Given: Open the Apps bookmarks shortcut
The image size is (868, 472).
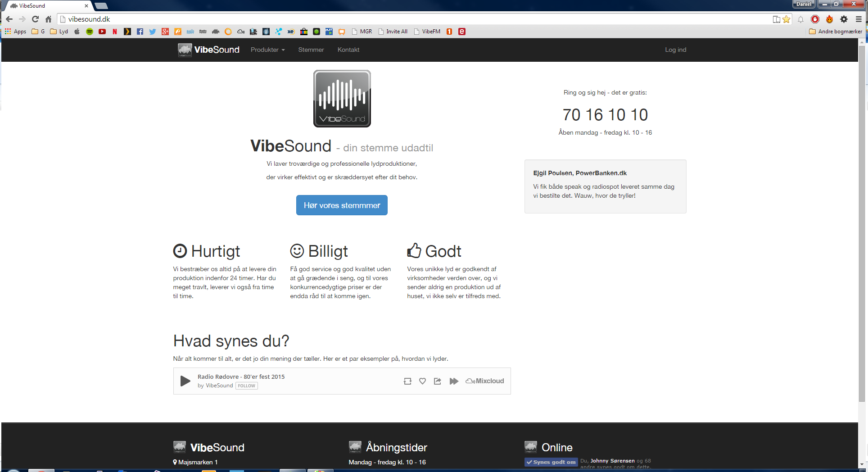Looking at the screenshot, I should (16, 32).
